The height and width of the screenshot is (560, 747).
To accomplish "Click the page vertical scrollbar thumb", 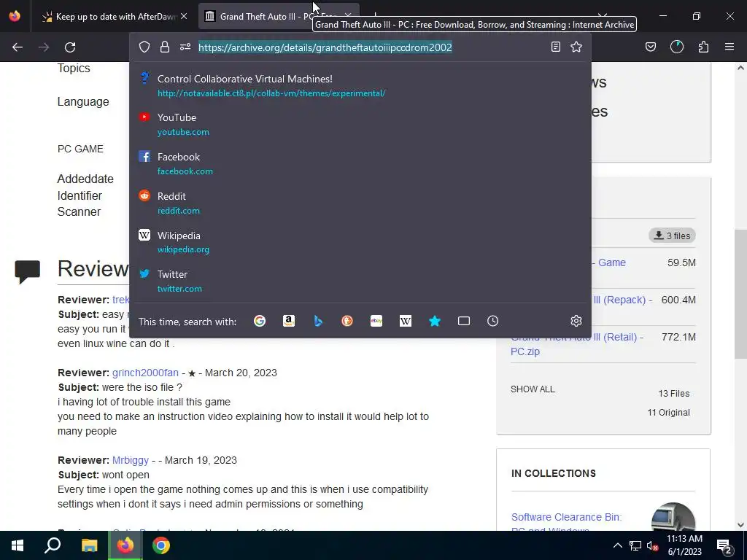I will coord(740,294).
